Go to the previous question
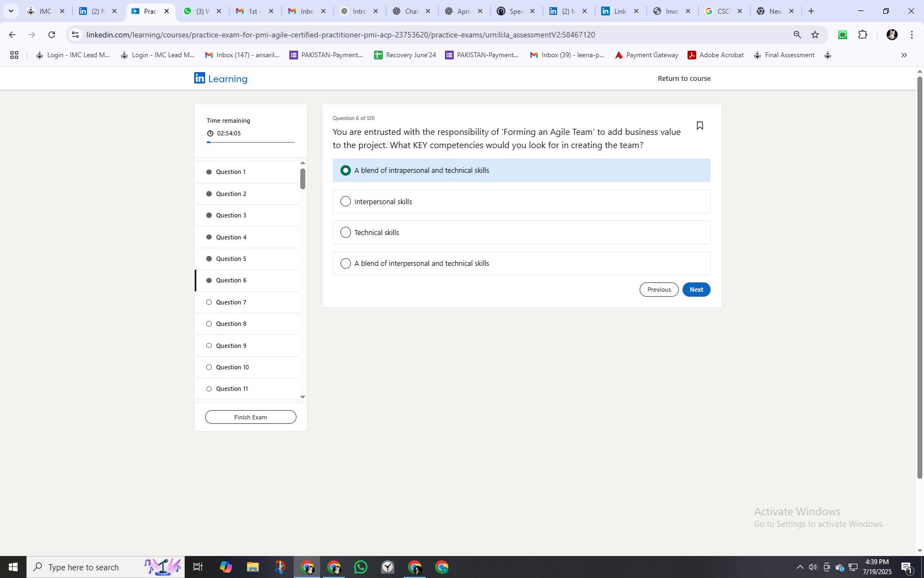 pos(659,290)
